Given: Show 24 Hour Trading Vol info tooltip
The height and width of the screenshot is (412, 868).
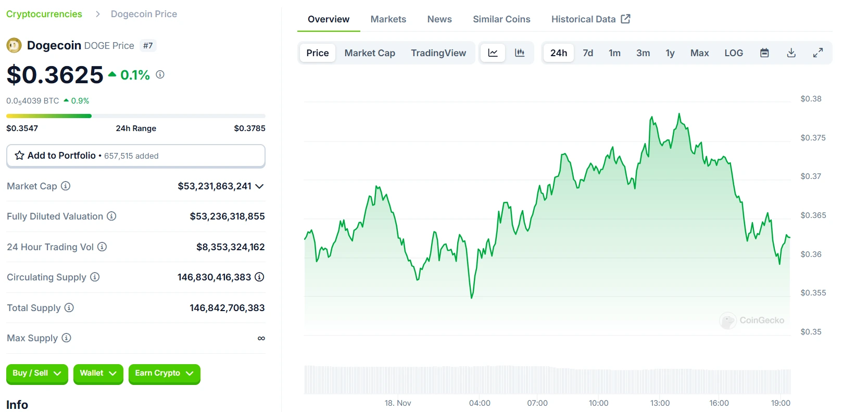Looking at the screenshot, I should (x=102, y=247).
